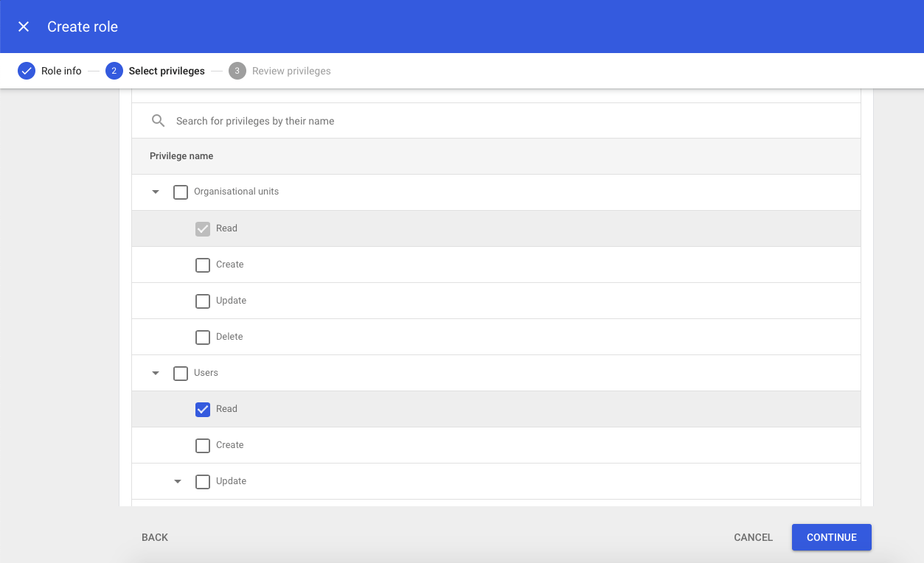The image size is (924, 563).
Task: Collapse the Users group arrow
Action: [156, 374]
